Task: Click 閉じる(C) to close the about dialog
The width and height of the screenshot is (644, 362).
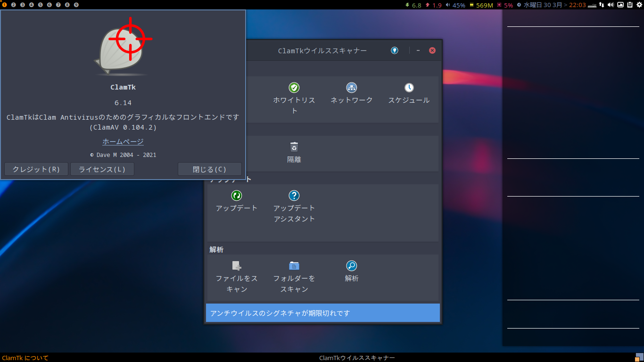Action: [210, 169]
